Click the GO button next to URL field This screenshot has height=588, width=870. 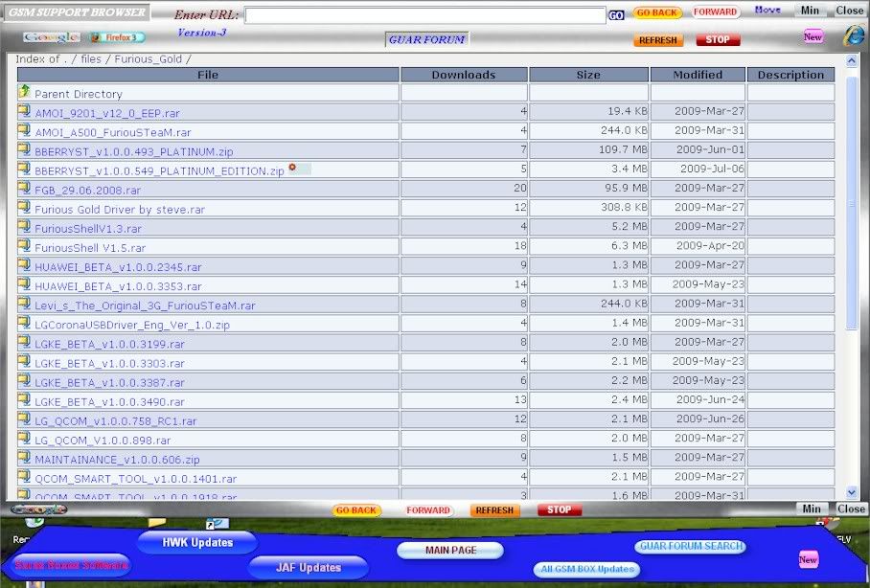[616, 15]
